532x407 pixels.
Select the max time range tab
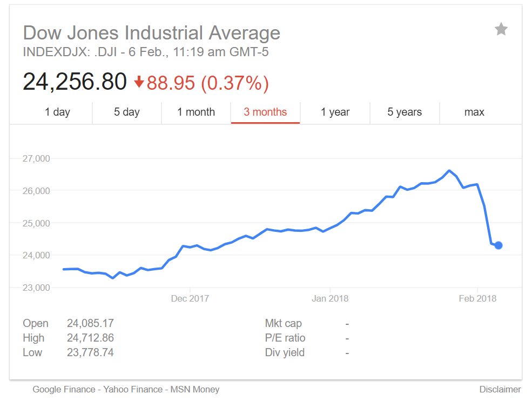(474, 112)
